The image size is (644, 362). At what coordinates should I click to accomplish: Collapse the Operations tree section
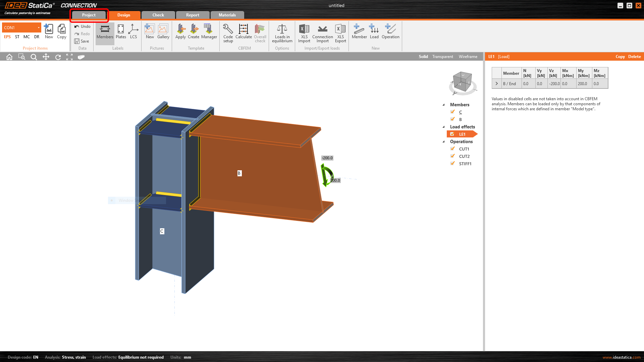tap(443, 141)
